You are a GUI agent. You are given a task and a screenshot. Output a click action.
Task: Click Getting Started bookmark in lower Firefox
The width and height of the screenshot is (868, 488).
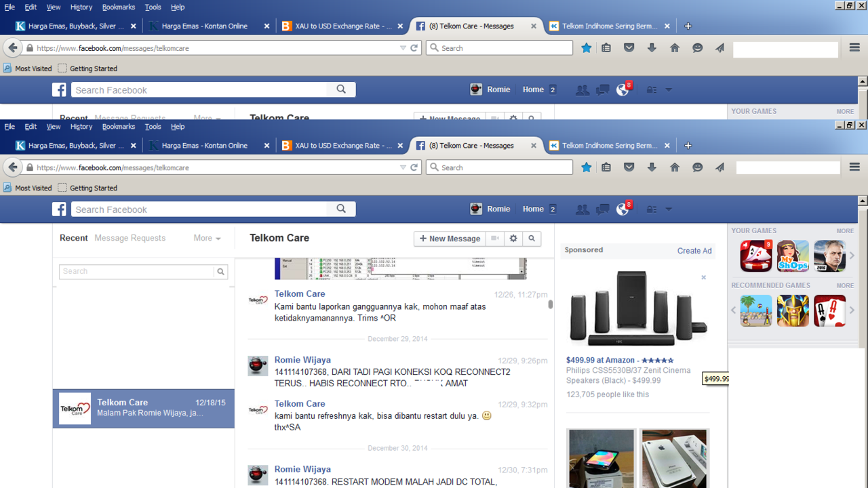pos(87,188)
